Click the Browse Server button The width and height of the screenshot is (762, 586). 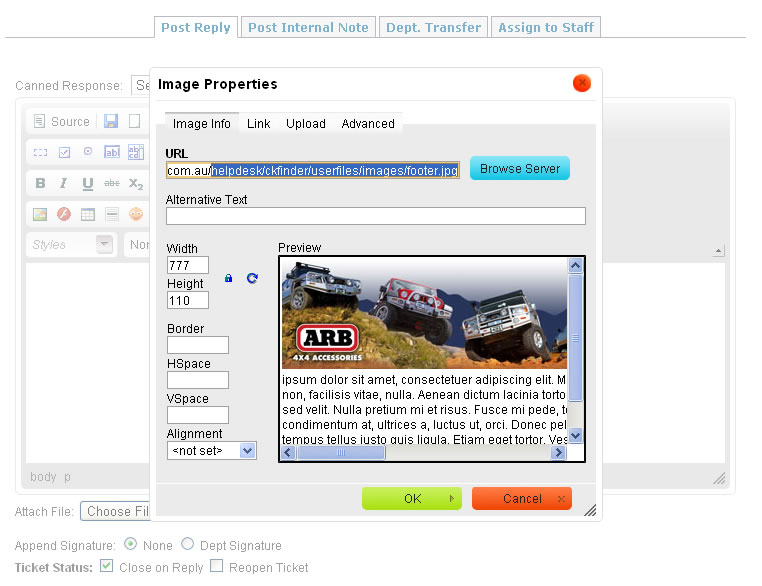(520, 169)
